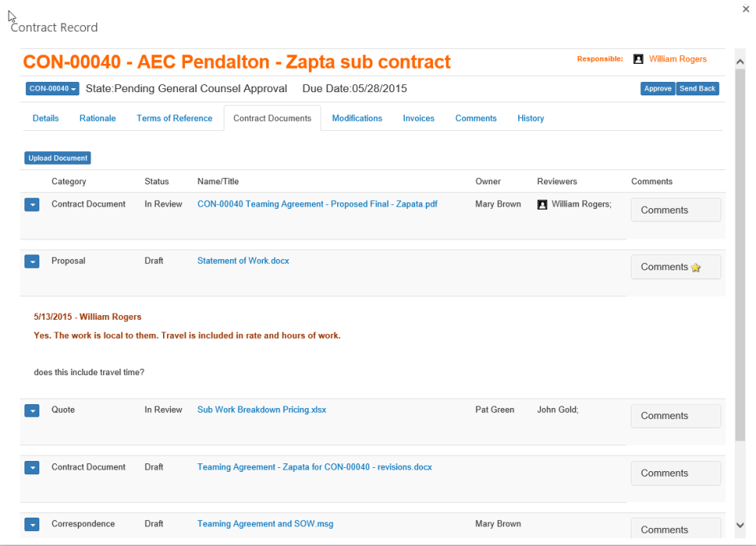Open Comments for the Quote document
The width and height of the screenshot is (756, 546).
tap(675, 415)
